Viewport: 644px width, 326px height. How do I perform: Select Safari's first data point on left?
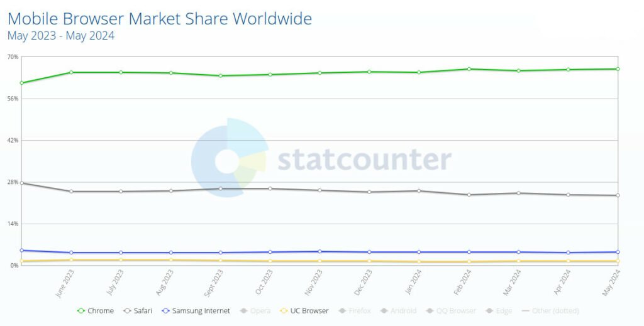click(x=22, y=183)
